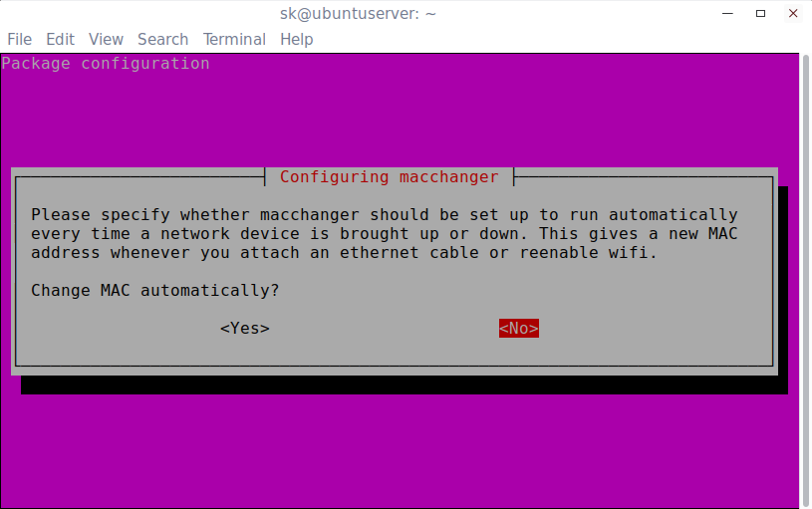This screenshot has width=812, height=509.
Task: Open the Terminal menu
Action: point(234,40)
